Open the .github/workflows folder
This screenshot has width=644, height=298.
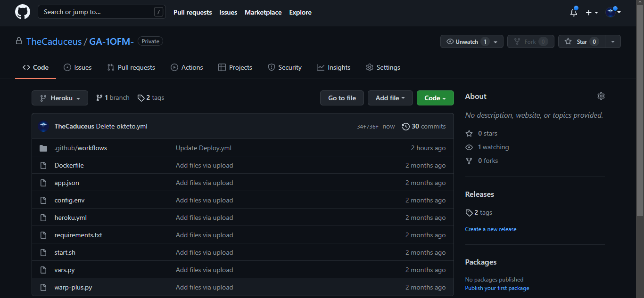click(81, 148)
